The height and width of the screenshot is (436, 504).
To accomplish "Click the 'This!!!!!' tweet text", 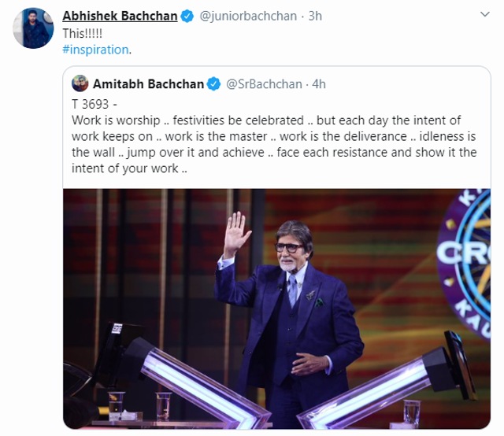I will tap(82, 33).
